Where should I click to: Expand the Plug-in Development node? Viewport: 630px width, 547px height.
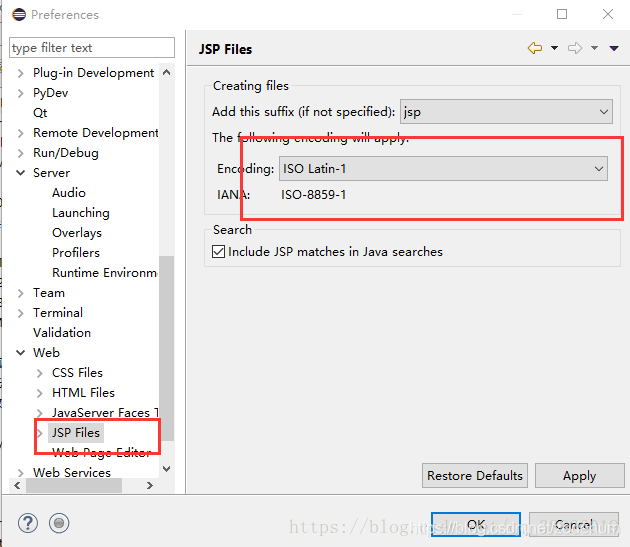point(21,73)
